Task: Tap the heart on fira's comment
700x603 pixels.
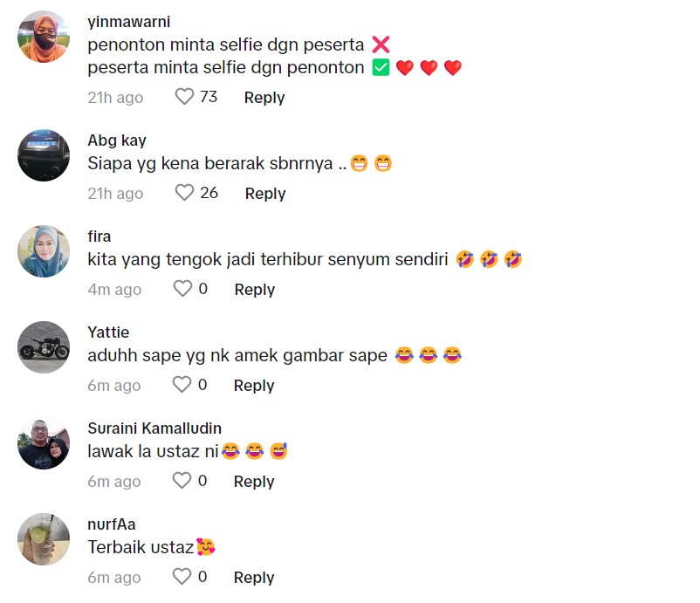Action: [x=182, y=289]
